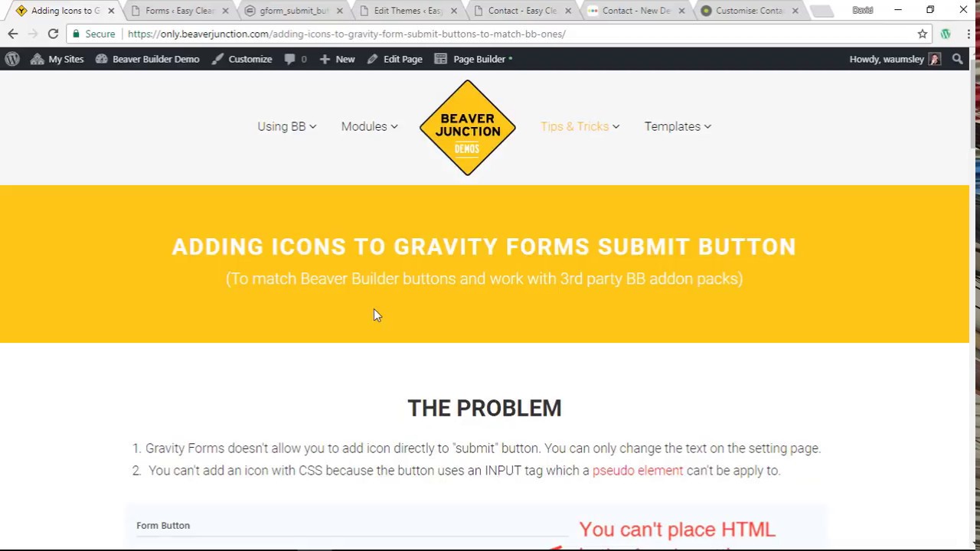The height and width of the screenshot is (551, 980).
Task: Click the heading 'THE PROBLEM'
Action: (x=485, y=408)
